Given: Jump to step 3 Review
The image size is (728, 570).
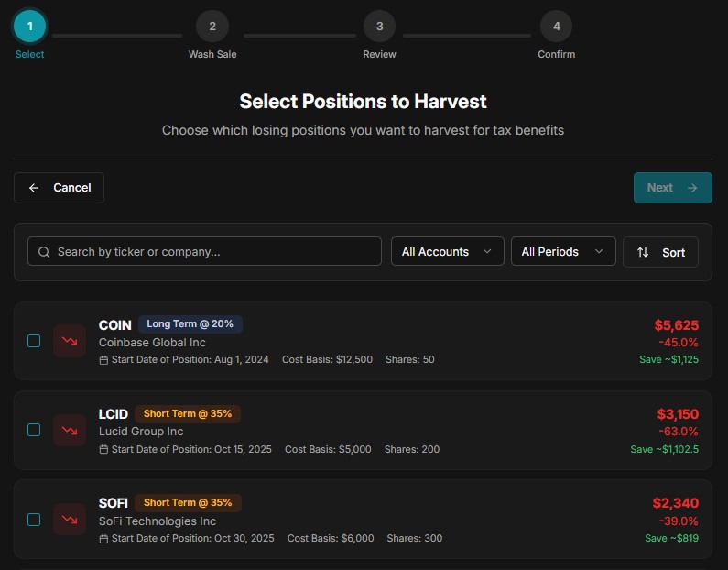Looking at the screenshot, I should (379, 27).
